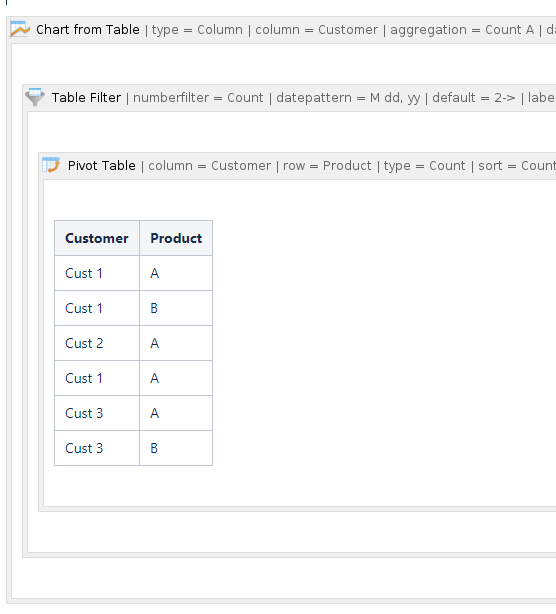Viewport: 556px width, 614px height.
Task: Select the Pivot Table macro title
Action: 101,166
